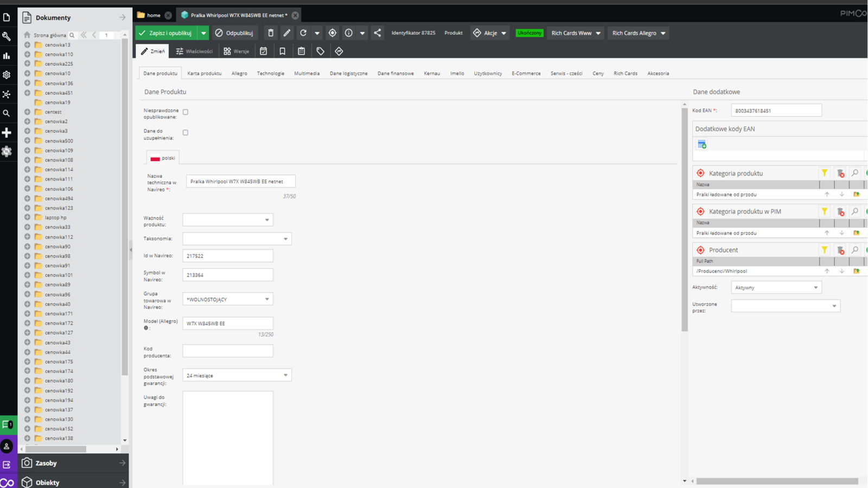Switch to Ceny tab

coord(598,73)
